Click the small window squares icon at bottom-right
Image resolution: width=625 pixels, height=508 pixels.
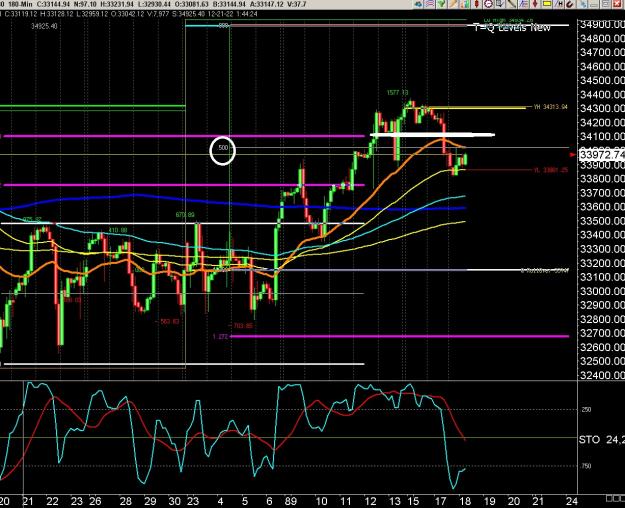pyautogui.click(x=615, y=498)
